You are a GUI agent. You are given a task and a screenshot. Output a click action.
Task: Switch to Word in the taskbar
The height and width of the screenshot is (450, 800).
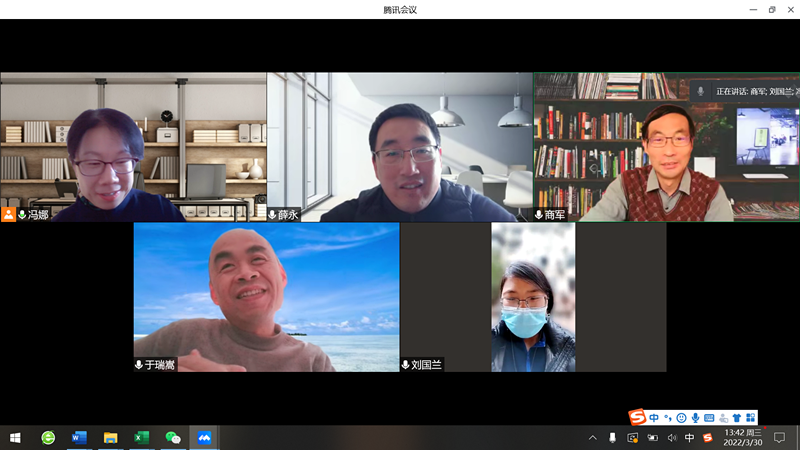(x=79, y=438)
